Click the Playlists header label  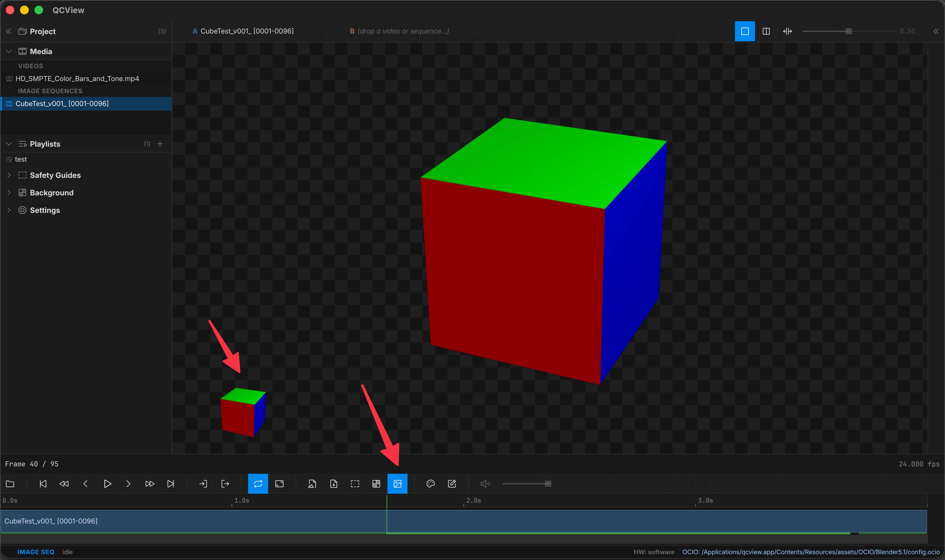coord(45,144)
